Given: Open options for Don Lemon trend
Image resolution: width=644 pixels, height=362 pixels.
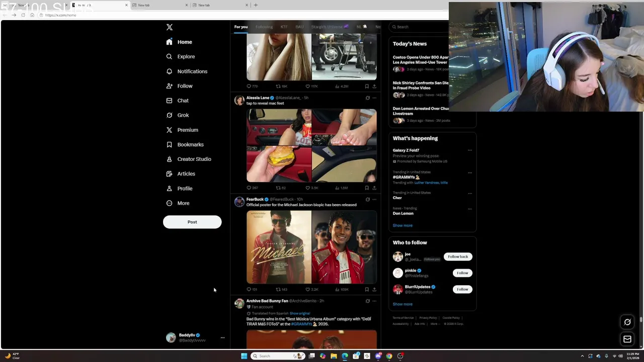Looking at the screenshot, I should tap(470, 209).
